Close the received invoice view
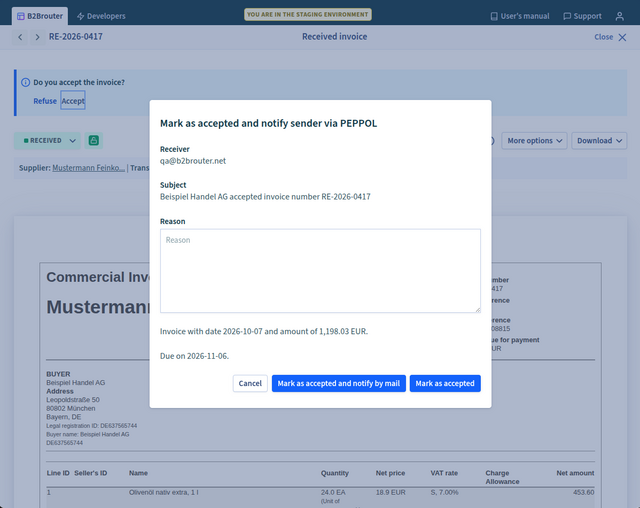The image size is (640, 508). tap(610, 37)
